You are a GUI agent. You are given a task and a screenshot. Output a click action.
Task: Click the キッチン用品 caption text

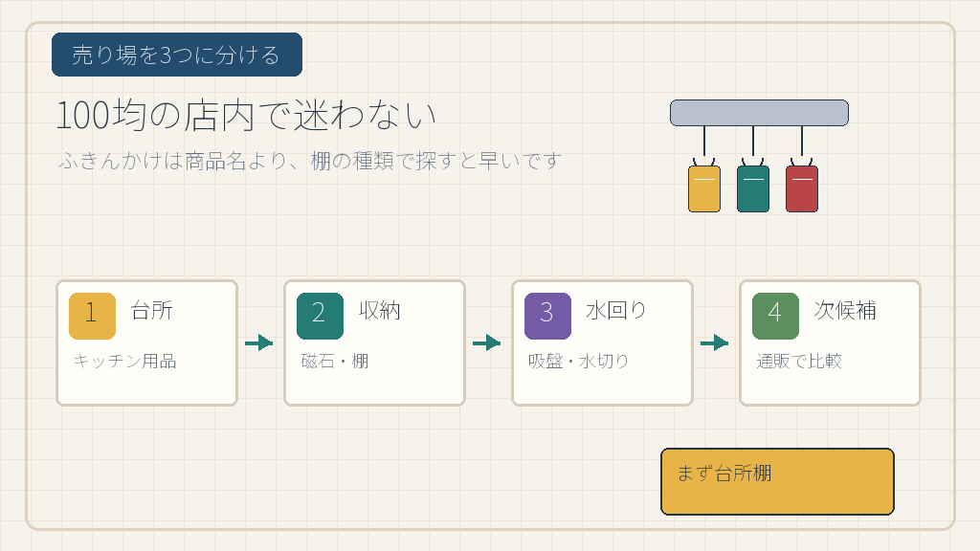[125, 361]
